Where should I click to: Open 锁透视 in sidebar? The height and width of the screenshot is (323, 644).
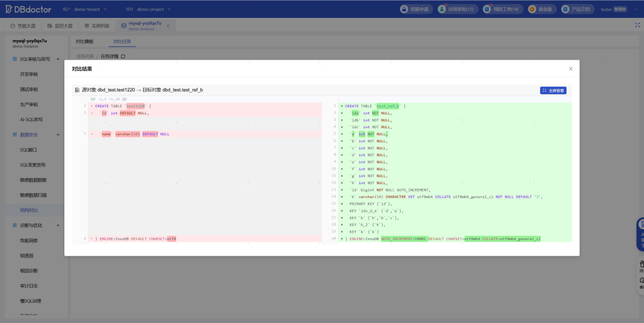(x=27, y=256)
